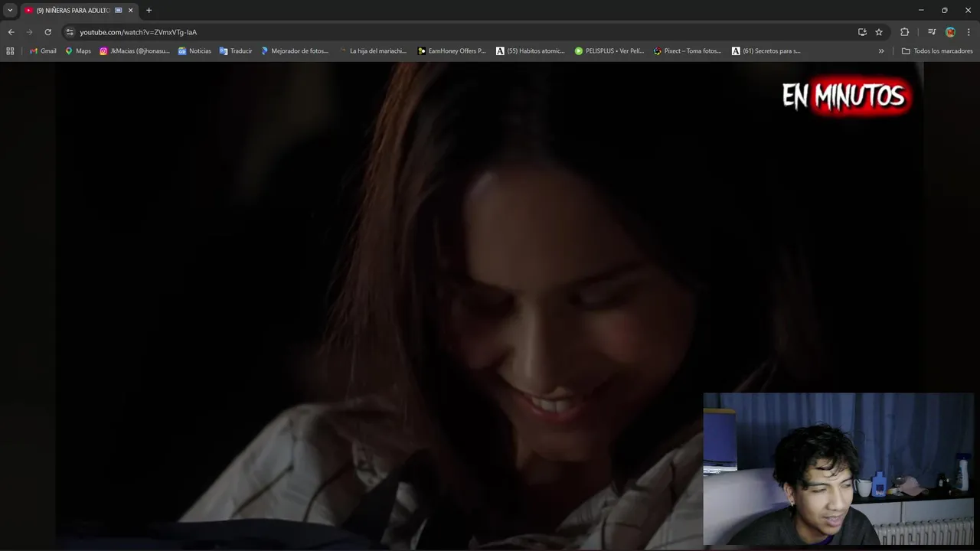
Task: Open the Extensions puzzle icon
Action: (x=904, y=32)
